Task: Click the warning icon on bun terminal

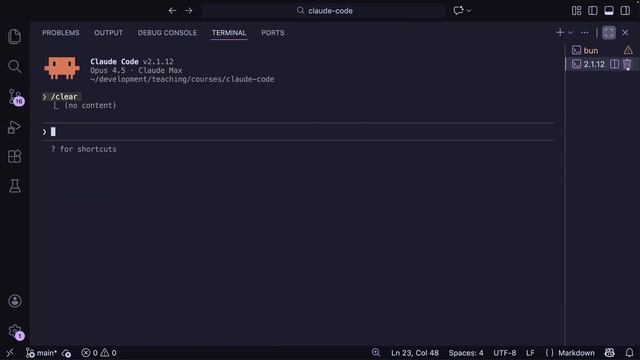Action: pos(628,50)
